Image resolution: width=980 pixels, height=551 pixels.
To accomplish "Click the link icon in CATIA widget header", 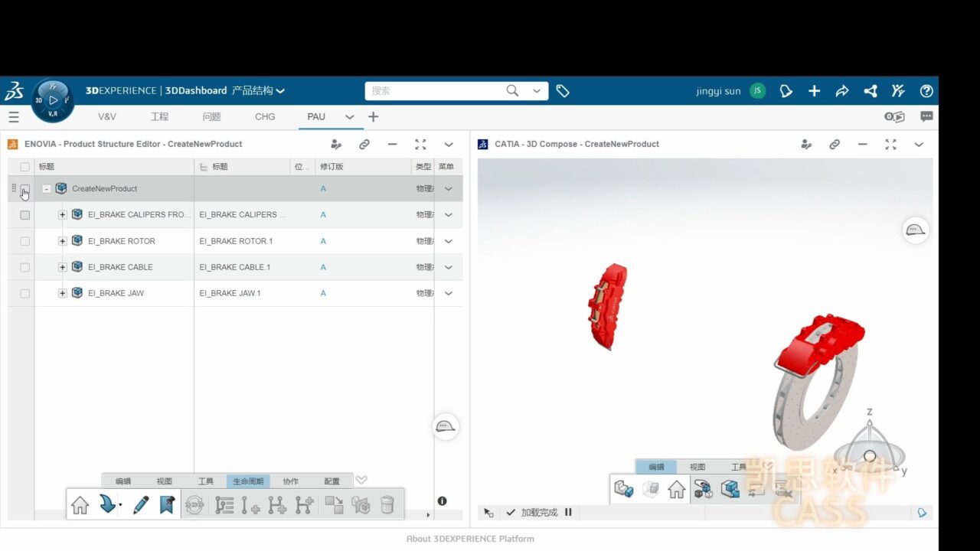I will click(x=835, y=144).
